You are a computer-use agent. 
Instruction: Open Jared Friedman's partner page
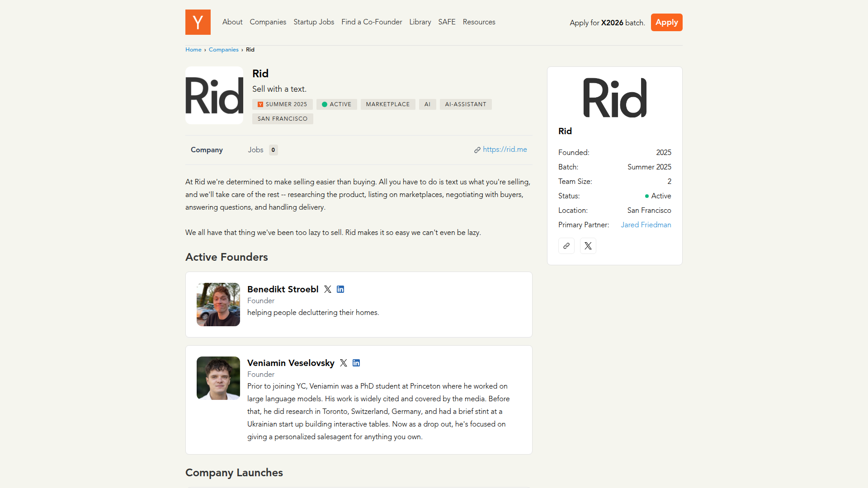646,225
